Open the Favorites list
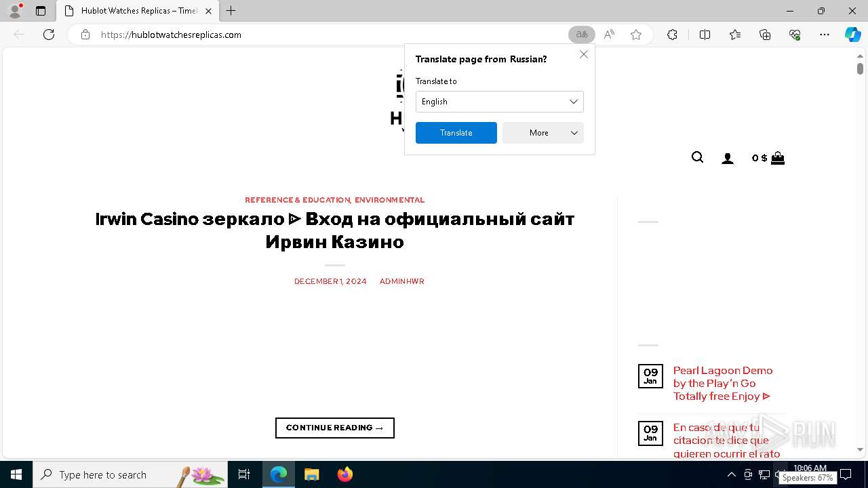This screenshot has height=488, width=868. [x=735, y=35]
